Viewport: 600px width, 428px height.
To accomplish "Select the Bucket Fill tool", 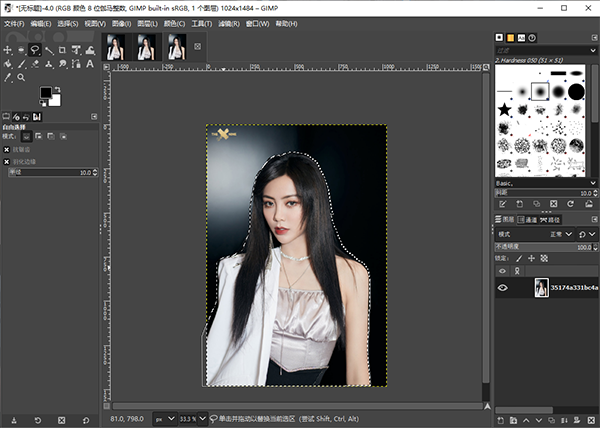I will pos(8,63).
